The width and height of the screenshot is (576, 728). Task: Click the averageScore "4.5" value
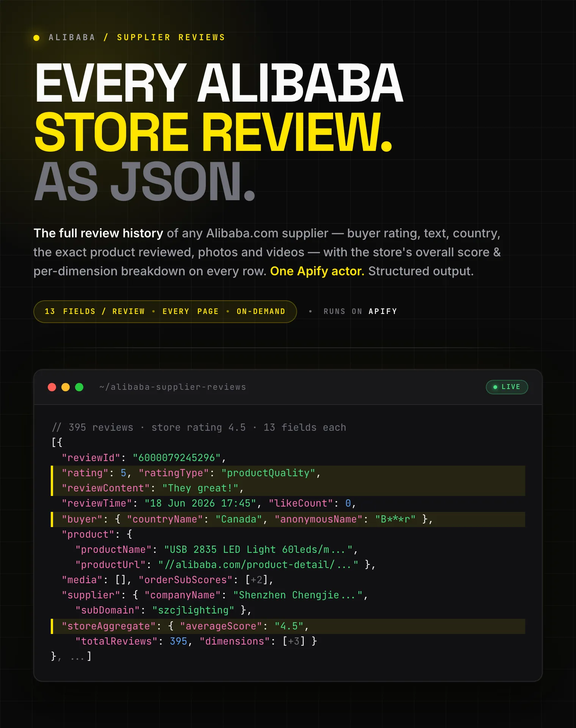(289, 626)
